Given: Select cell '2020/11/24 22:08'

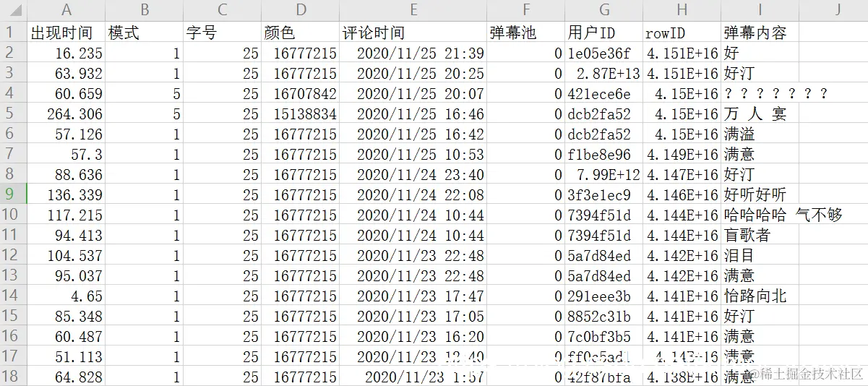Looking at the screenshot, I should point(413,194).
